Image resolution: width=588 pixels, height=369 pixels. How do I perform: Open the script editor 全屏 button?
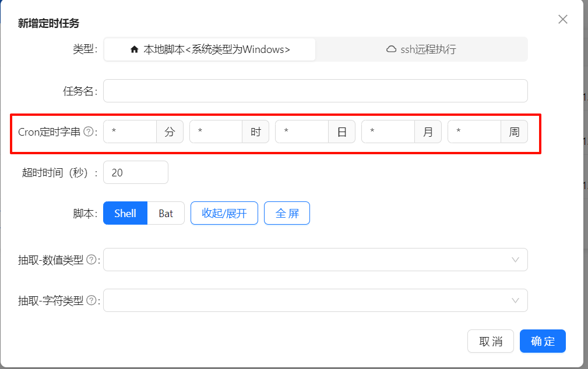[x=287, y=213]
